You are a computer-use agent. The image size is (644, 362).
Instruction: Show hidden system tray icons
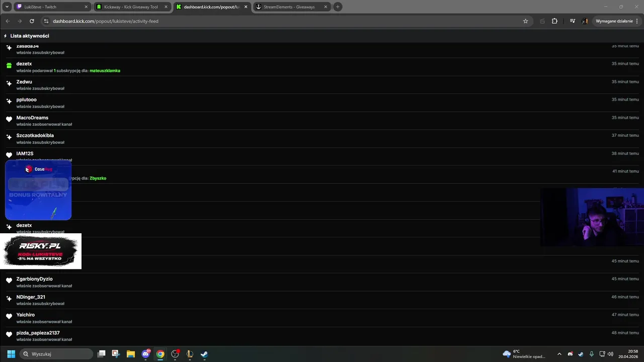(559, 354)
